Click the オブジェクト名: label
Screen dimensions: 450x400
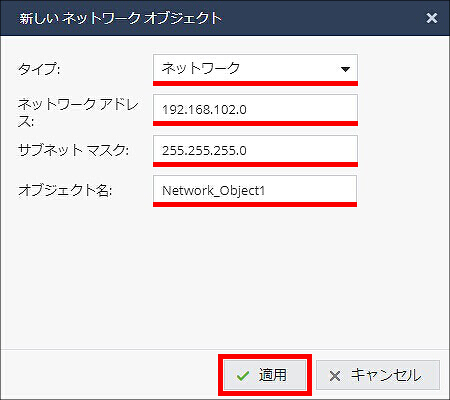point(65,190)
